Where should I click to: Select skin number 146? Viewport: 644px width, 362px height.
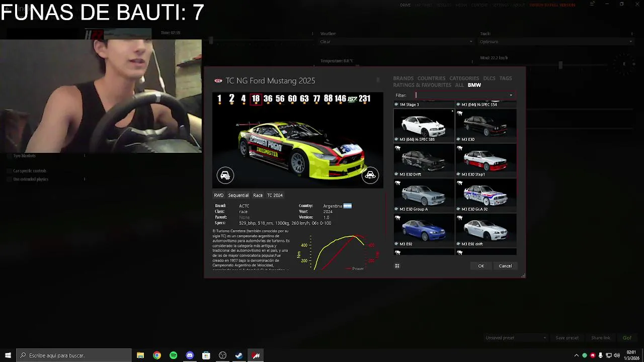(x=341, y=99)
